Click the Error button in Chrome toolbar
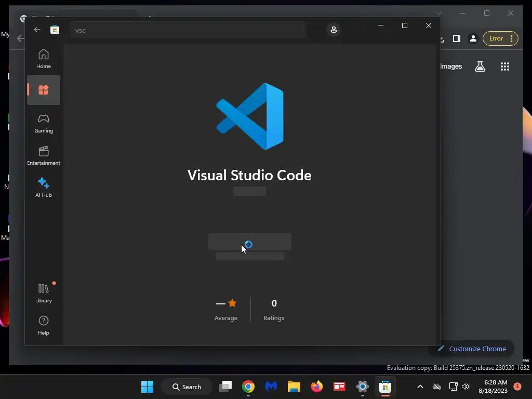Image resolution: width=532 pixels, height=399 pixels. [500, 38]
